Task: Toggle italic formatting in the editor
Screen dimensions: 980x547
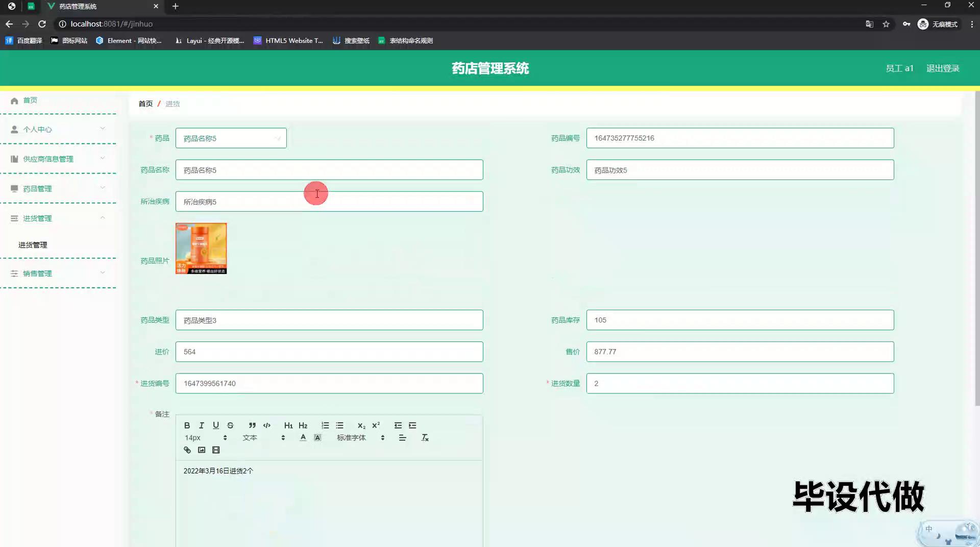Action: [201, 425]
